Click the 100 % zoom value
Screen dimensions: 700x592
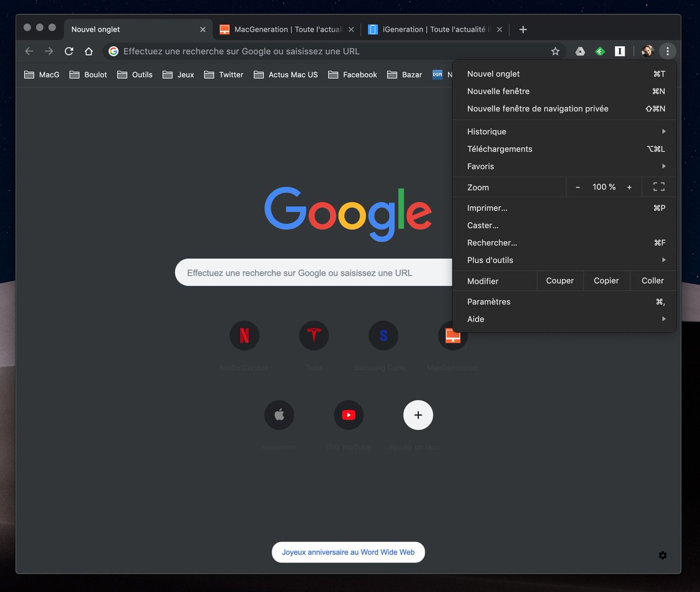coord(604,187)
